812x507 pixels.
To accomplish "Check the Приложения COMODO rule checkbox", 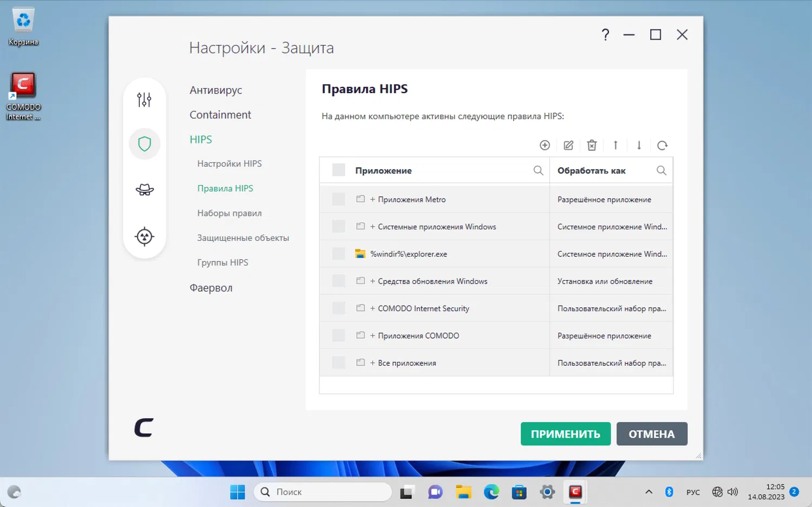I will click(339, 335).
